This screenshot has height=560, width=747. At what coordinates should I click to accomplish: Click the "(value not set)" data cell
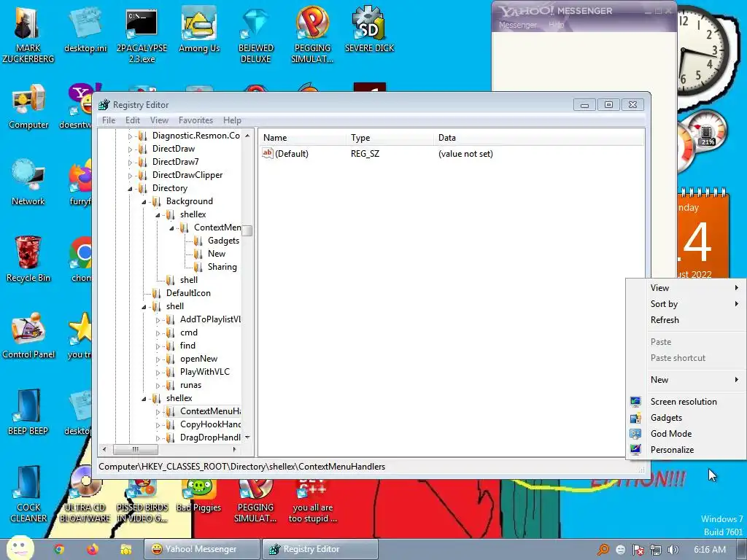(465, 154)
